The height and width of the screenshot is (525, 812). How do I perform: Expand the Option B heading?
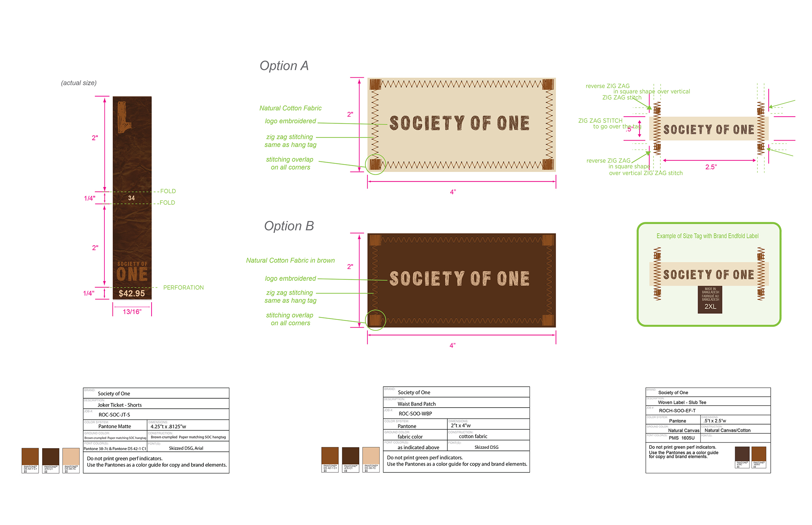pos(288,226)
